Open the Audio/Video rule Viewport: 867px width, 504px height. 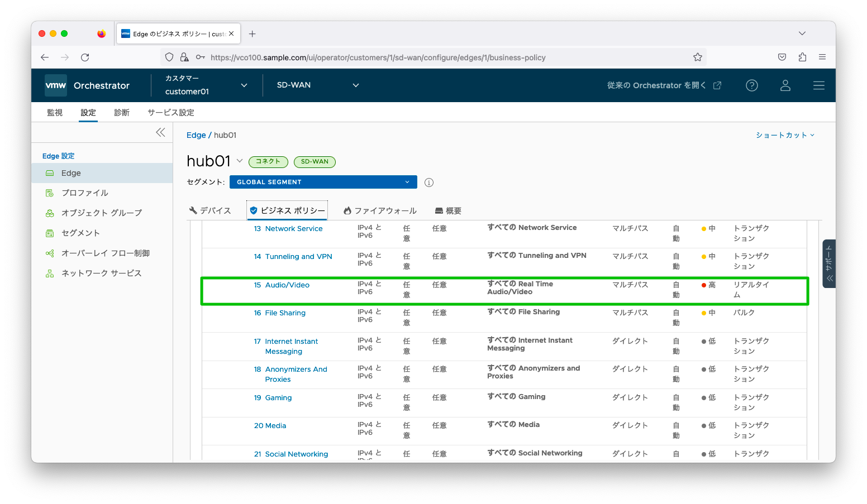[287, 285]
